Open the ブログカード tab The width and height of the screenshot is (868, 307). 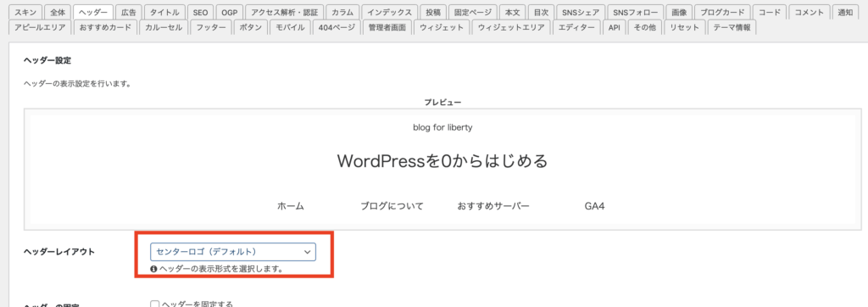point(722,12)
